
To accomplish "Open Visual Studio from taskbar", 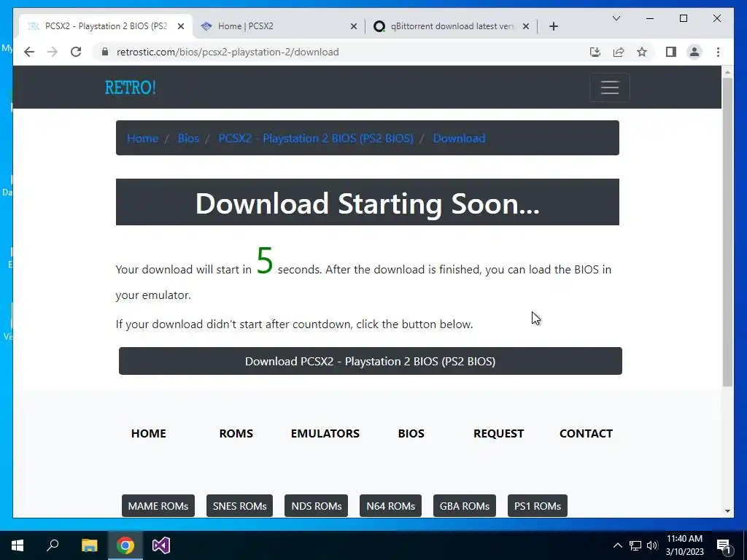I will point(161,545).
